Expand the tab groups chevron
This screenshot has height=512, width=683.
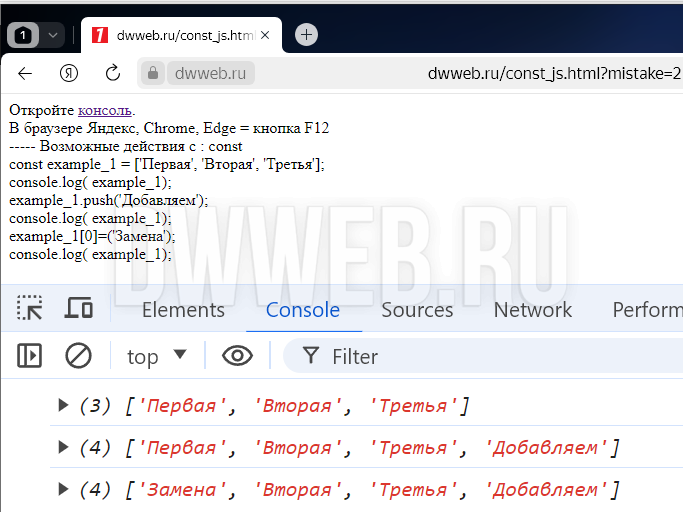tap(53, 35)
